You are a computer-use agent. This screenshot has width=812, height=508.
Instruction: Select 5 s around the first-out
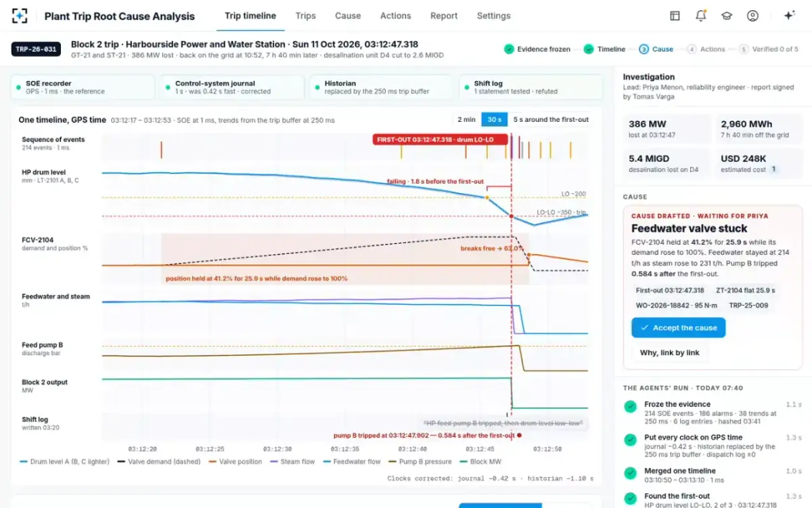550,119
